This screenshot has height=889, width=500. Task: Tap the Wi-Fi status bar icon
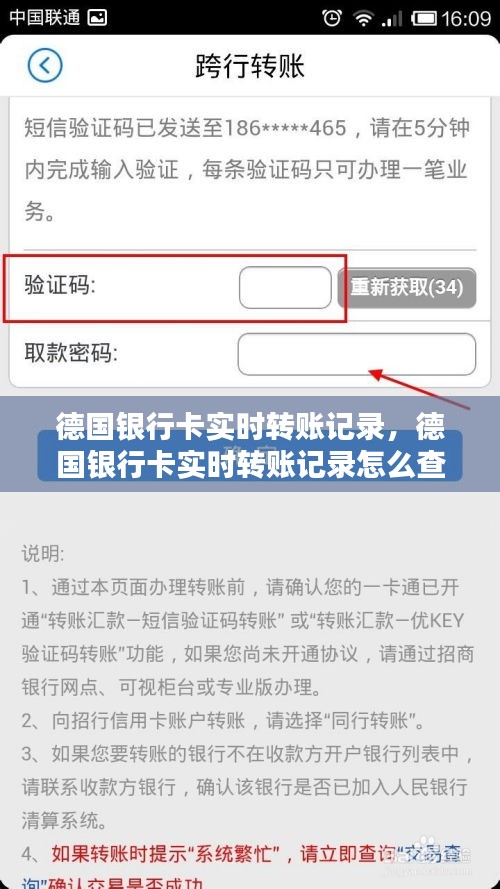(x=363, y=18)
